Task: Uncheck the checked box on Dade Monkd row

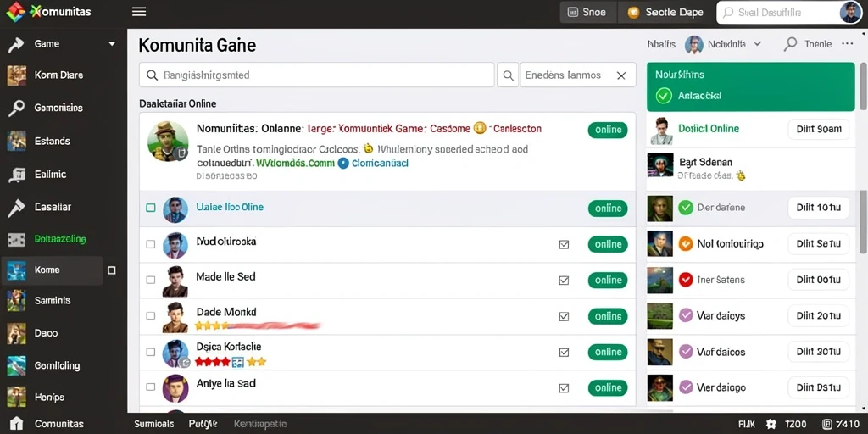Action: (564, 316)
